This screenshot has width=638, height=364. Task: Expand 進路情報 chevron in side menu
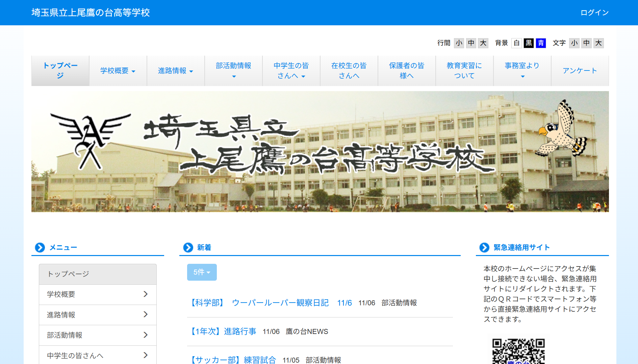(146, 314)
